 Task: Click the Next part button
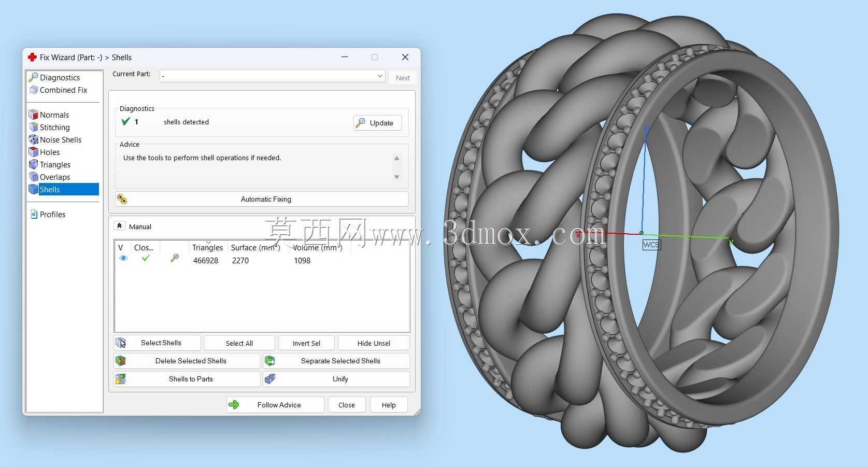tap(403, 78)
